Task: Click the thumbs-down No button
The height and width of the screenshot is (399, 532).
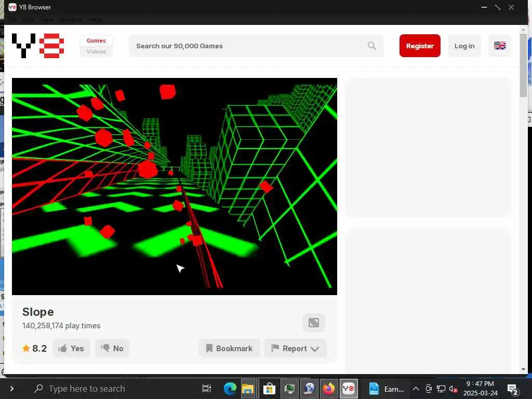Action: click(x=112, y=348)
